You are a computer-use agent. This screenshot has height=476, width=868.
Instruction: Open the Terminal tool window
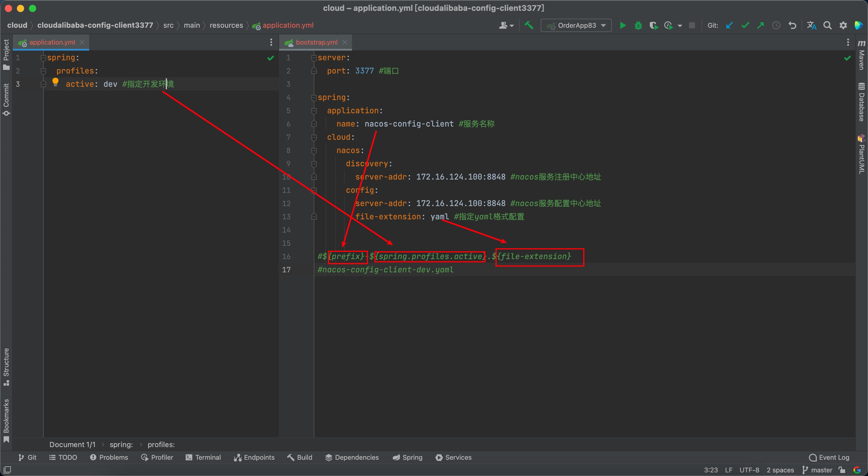[203, 457]
